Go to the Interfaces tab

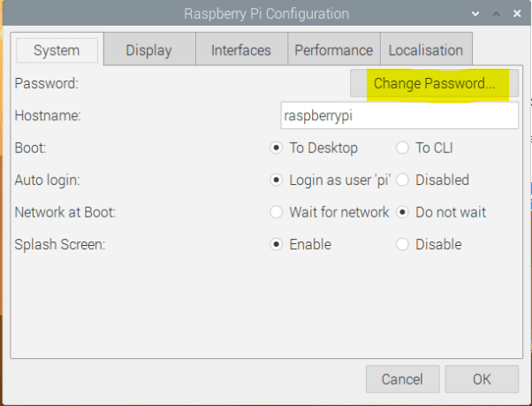tap(240, 50)
